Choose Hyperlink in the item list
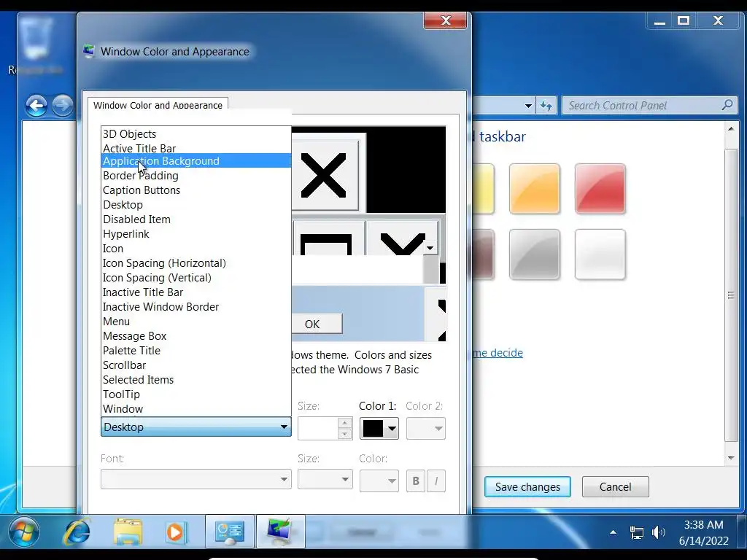 click(x=196, y=234)
